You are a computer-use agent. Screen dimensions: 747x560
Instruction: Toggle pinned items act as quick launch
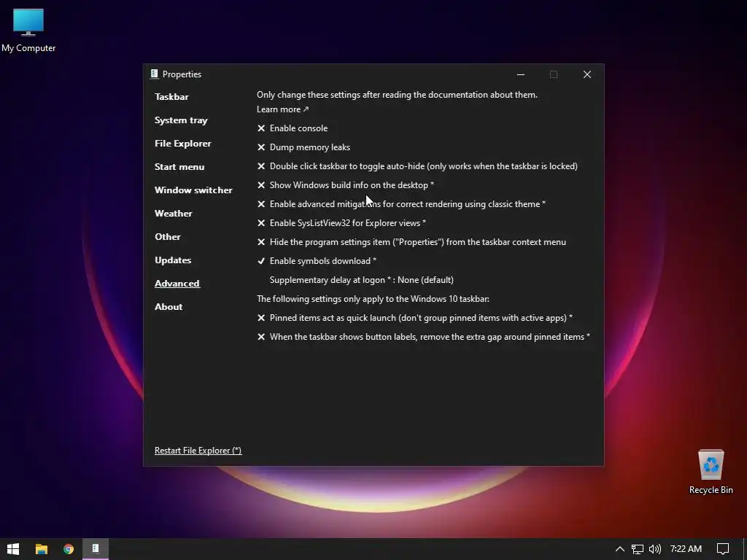coord(415,318)
